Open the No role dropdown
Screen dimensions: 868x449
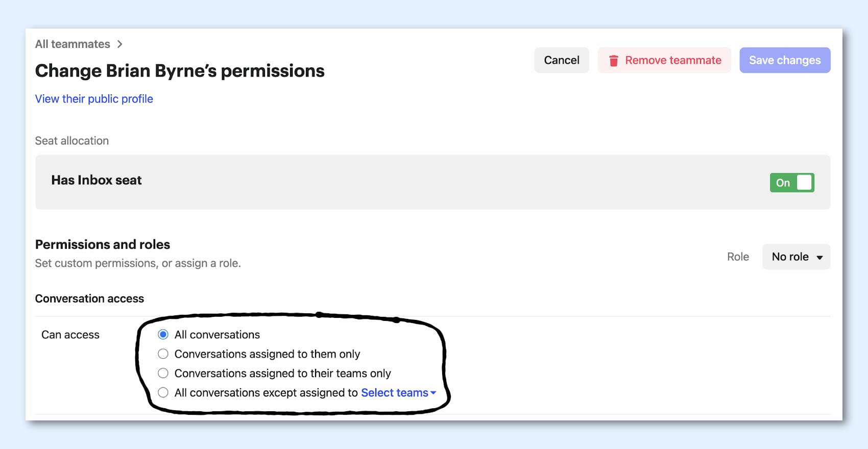pos(796,257)
